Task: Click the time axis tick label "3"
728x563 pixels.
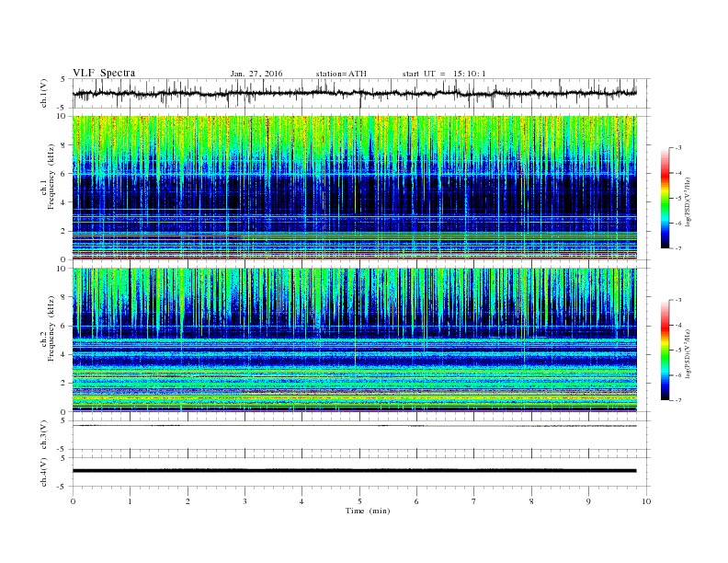Action: pyautogui.click(x=245, y=501)
